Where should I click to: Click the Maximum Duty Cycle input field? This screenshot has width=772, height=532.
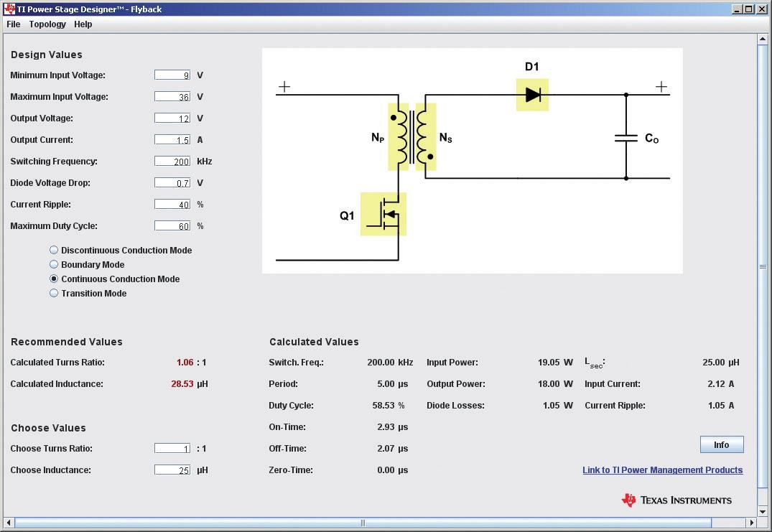click(x=172, y=225)
